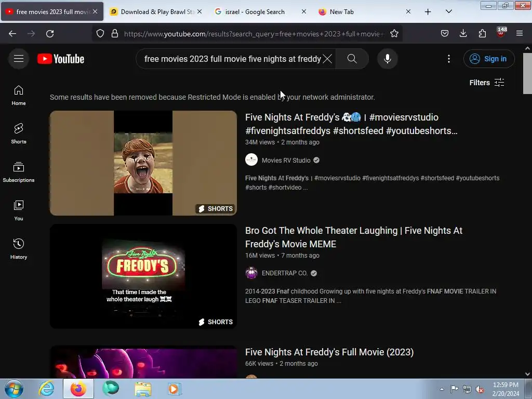Viewport: 532px width, 399px height.
Task: Save page to Pocket
Action: (445, 34)
